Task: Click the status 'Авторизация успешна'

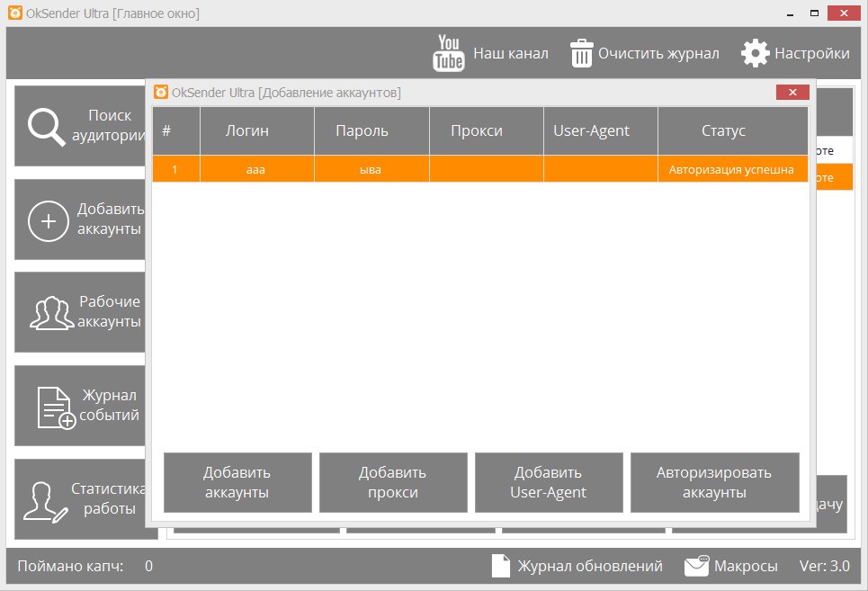Action: [733, 169]
